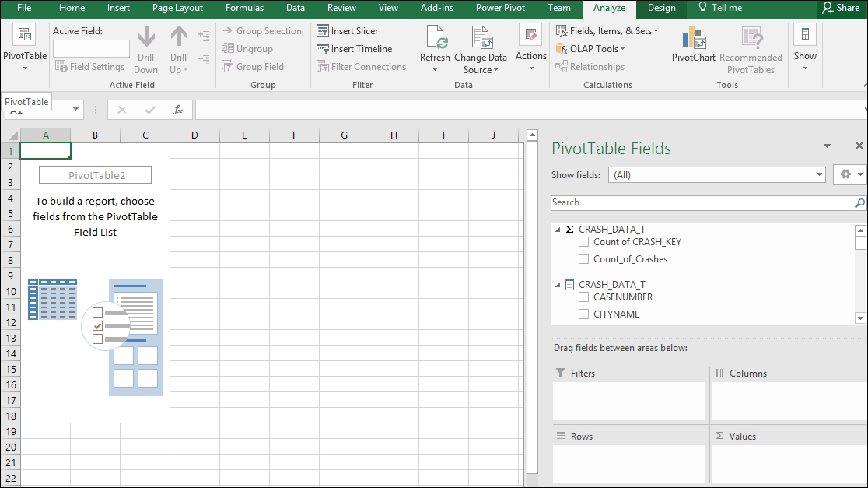Click the Tell me search box
Screen dimensions: 868x488
pyautogui.click(x=720, y=8)
